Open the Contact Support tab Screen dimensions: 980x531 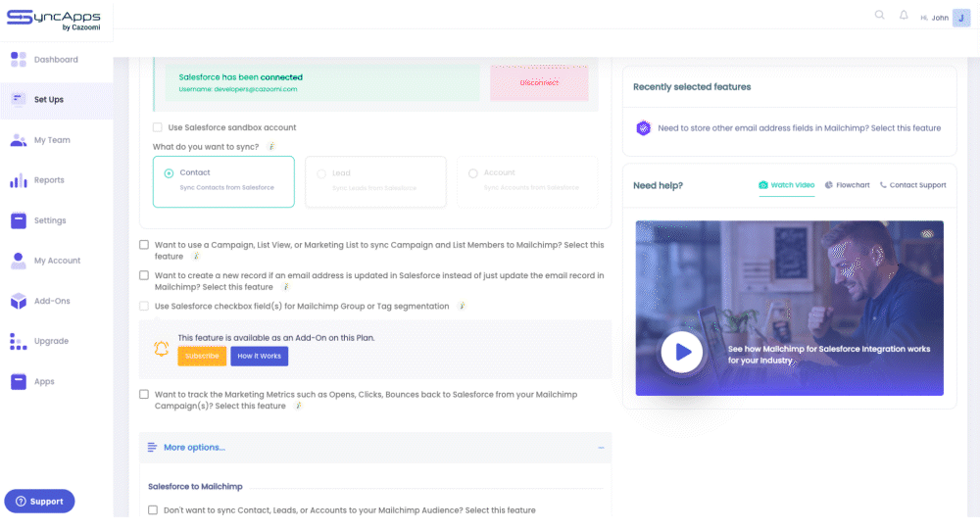click(912, 185)
